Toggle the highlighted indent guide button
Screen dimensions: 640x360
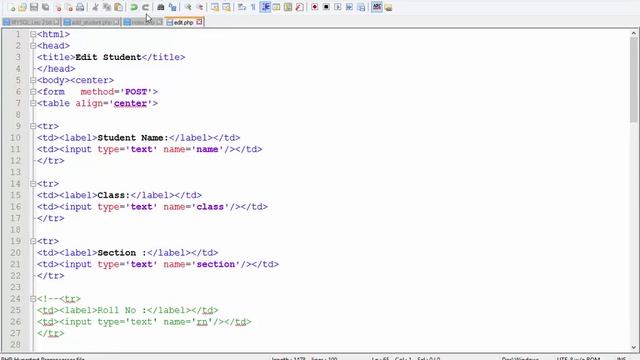coord(265,7)
